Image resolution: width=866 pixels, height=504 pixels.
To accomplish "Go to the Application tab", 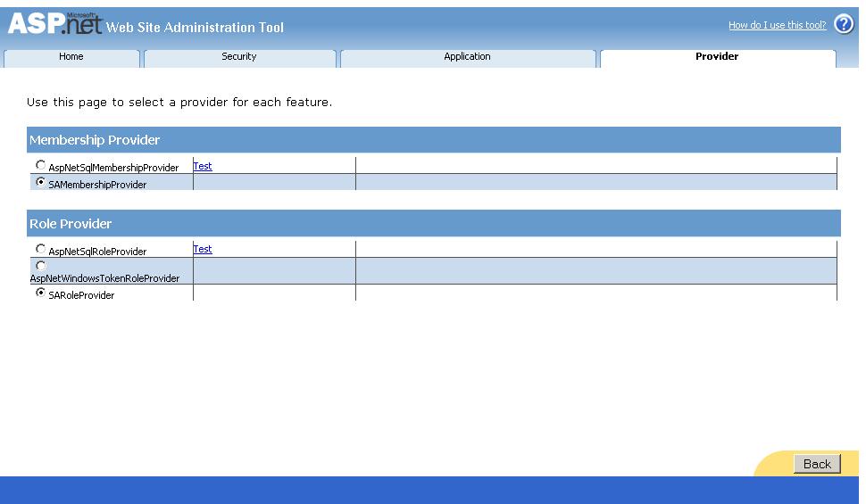I will 467,57.
